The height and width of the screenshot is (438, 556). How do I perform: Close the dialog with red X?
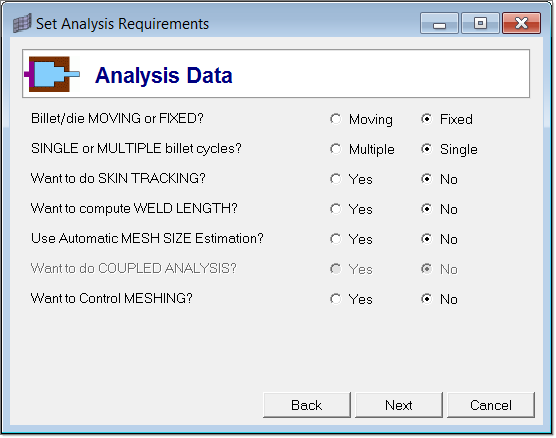point(522,23)
